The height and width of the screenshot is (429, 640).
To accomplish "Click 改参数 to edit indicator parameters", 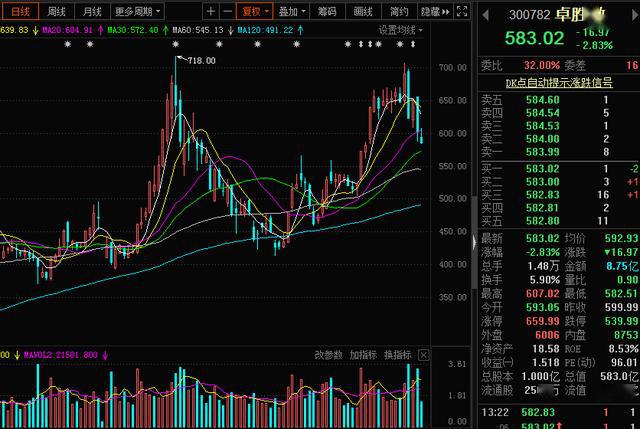I will (x=327, y=354).
